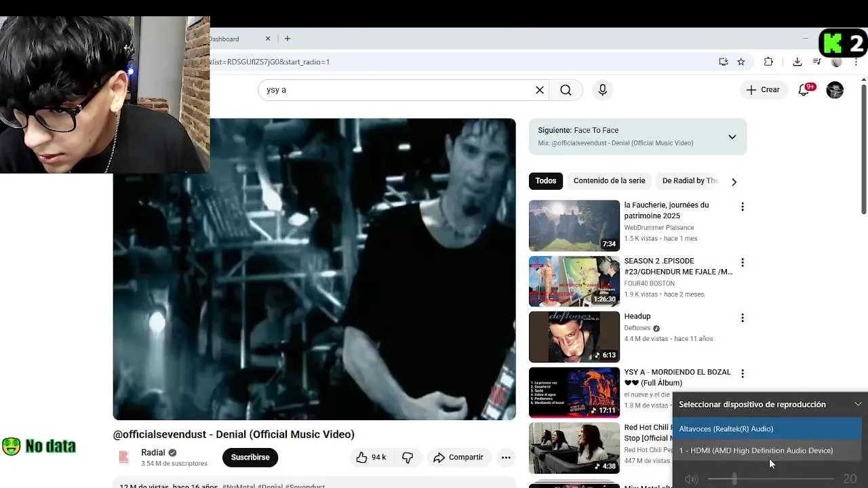Select the De Radial by The chip
This screenshot has height=488, width=868.
(689, 181)
